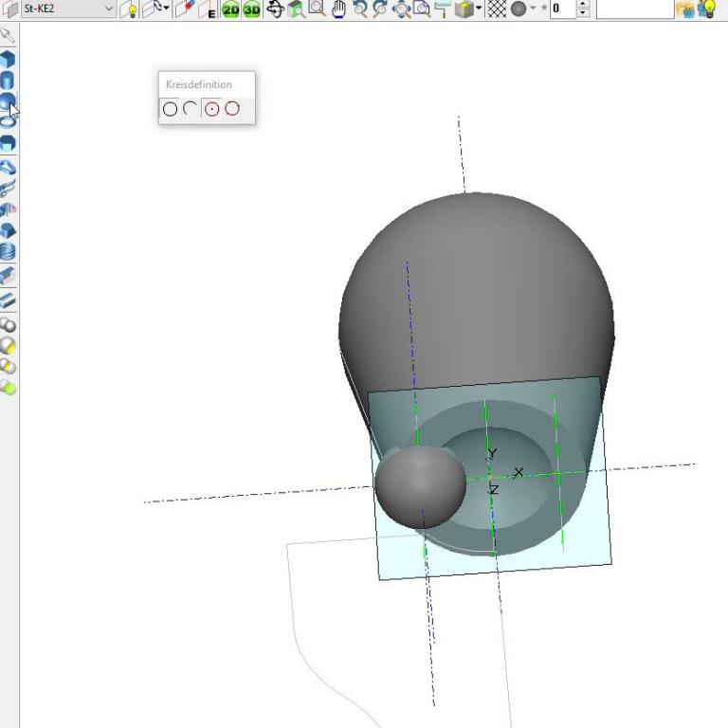Expand the shaded cube display mode dropdown
Screen dimensions: 728x728
pos(479,9)
